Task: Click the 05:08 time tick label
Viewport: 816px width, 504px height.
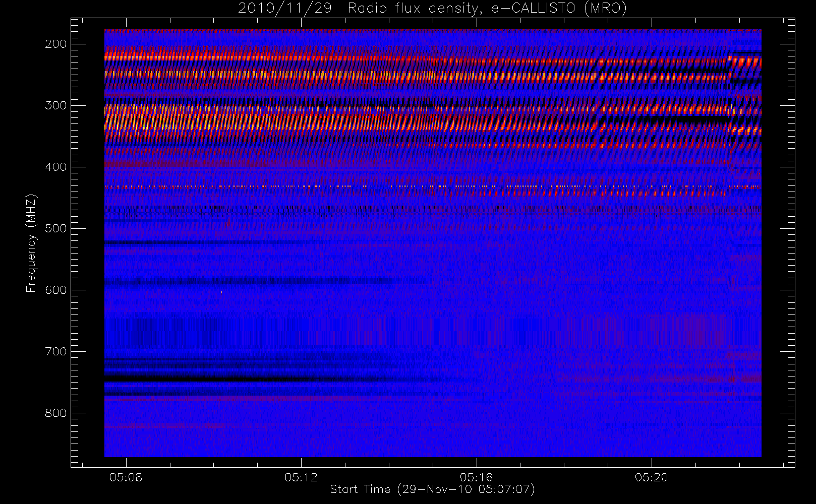Action: click(x=126, y=477)
